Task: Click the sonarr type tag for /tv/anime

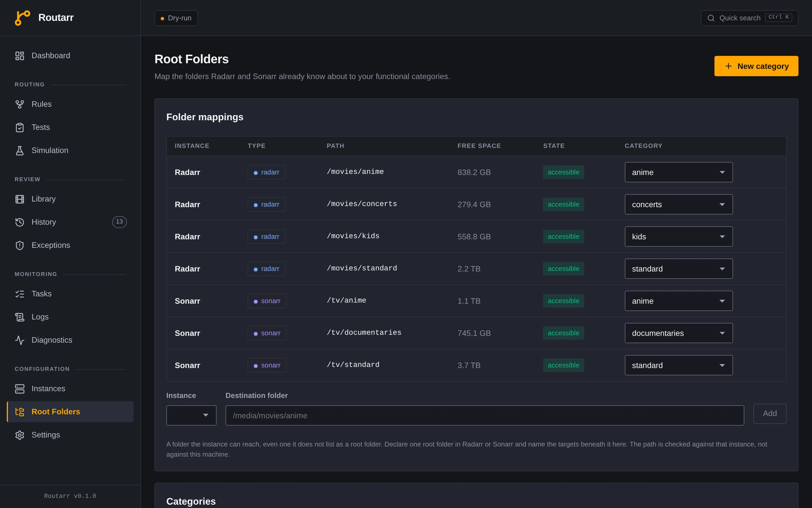Action: coord(267,301)
